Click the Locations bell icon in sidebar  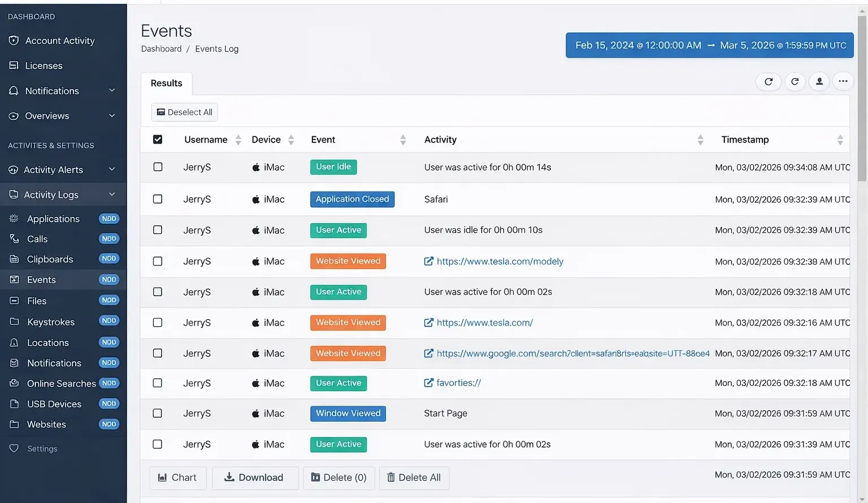click(x=14, y=342)
